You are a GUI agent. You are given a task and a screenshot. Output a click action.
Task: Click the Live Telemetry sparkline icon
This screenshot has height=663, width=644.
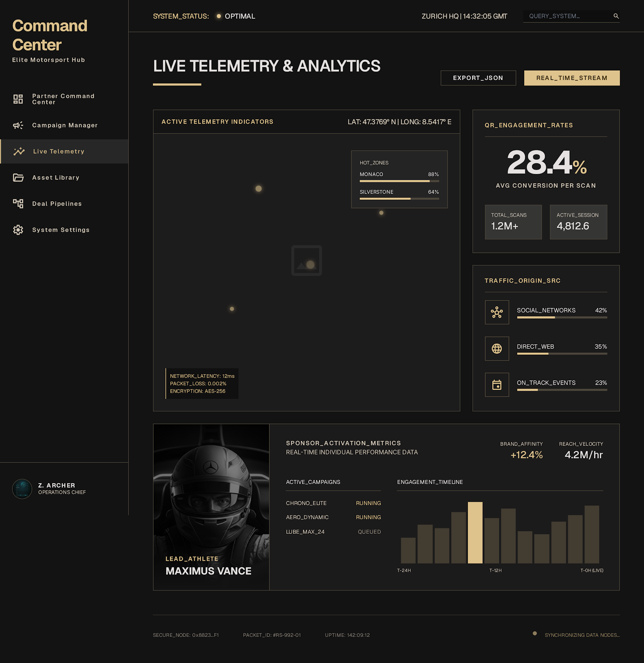[19, 151]
